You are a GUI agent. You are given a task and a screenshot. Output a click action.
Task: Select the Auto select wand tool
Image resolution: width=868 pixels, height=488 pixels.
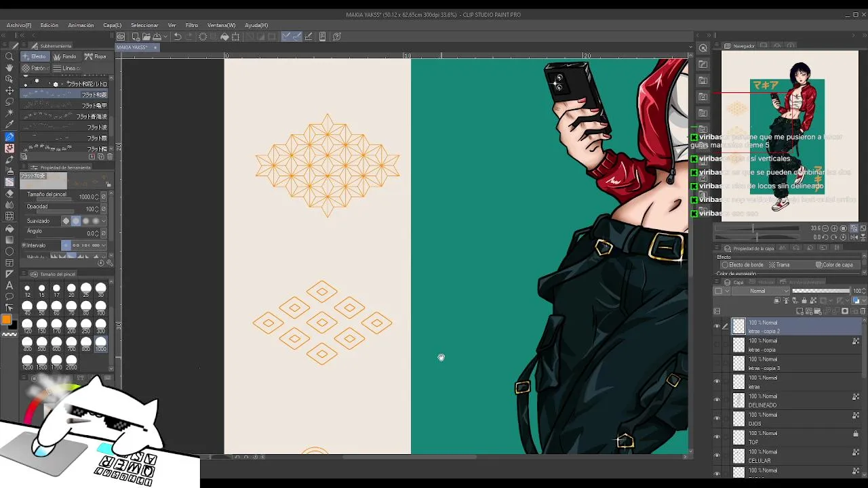point(9,113)
